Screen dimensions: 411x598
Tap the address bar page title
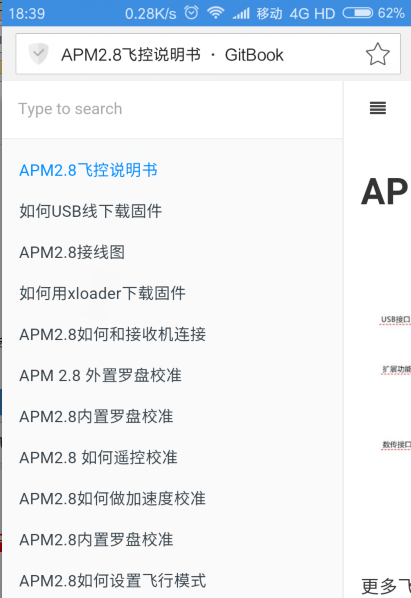coord(172,55)
